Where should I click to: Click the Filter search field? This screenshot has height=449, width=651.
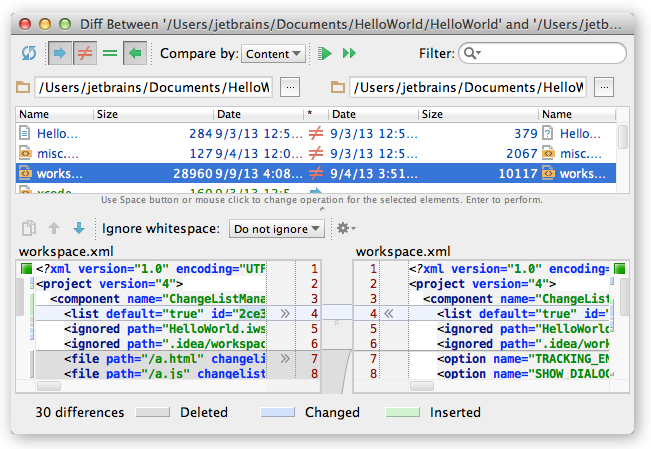tap(543, 53)
